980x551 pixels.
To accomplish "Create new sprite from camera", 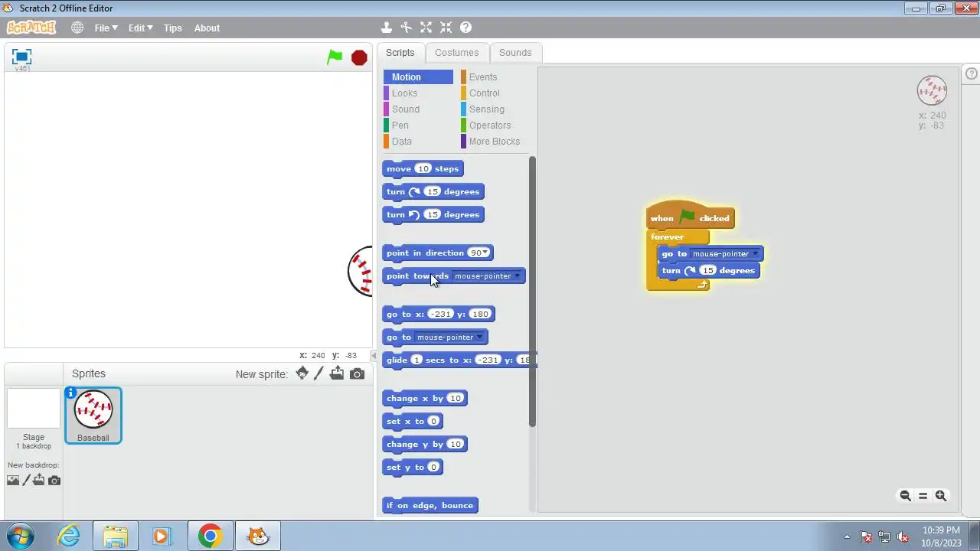I will tap(357, 374).
